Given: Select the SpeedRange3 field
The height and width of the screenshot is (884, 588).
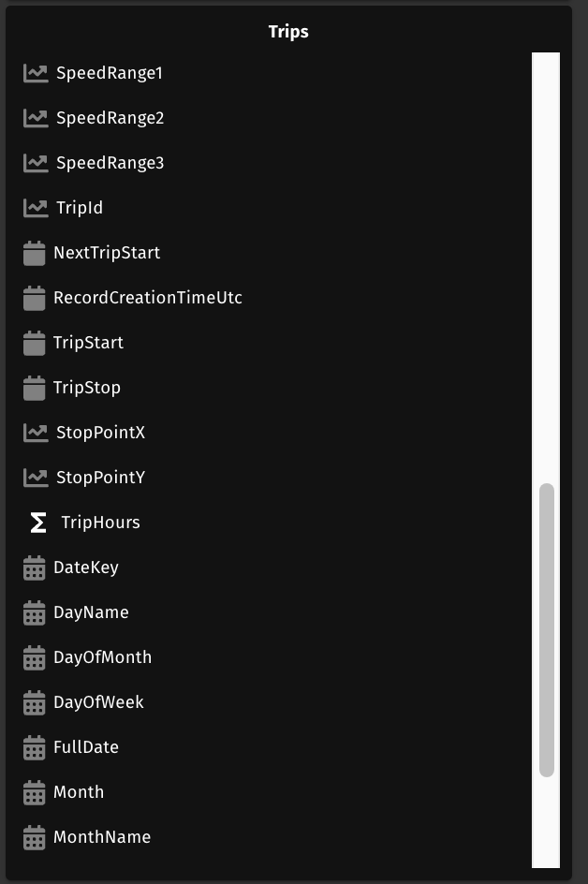Looking at the screenshot, I should point(110,163).
